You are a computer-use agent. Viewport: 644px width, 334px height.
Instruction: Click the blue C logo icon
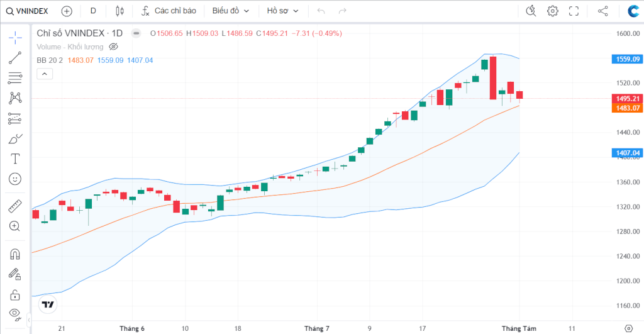click(x=633, y=11)
